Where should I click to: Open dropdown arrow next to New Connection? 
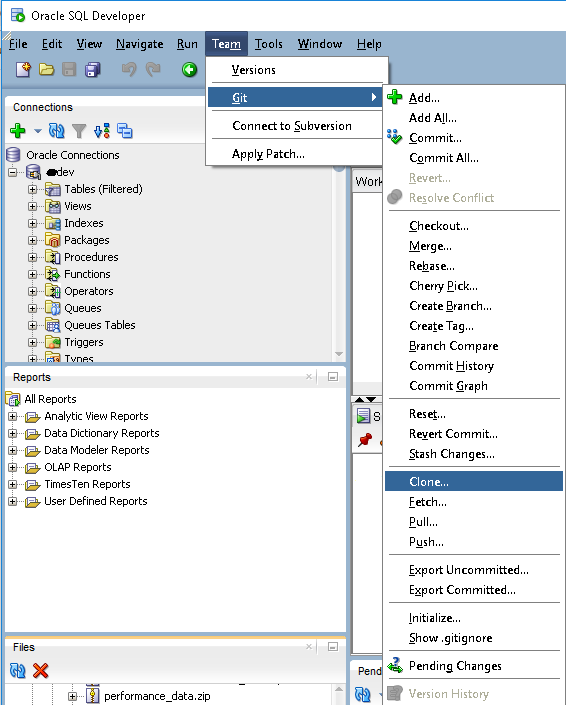38,131
